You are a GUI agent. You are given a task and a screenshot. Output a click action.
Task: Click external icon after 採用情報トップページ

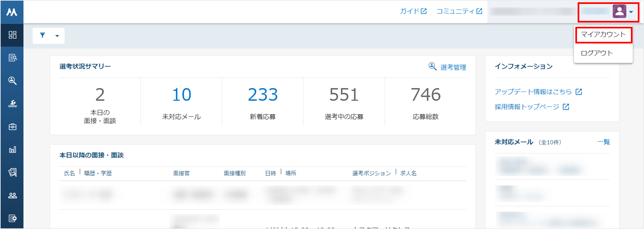[x=566, y=107]
